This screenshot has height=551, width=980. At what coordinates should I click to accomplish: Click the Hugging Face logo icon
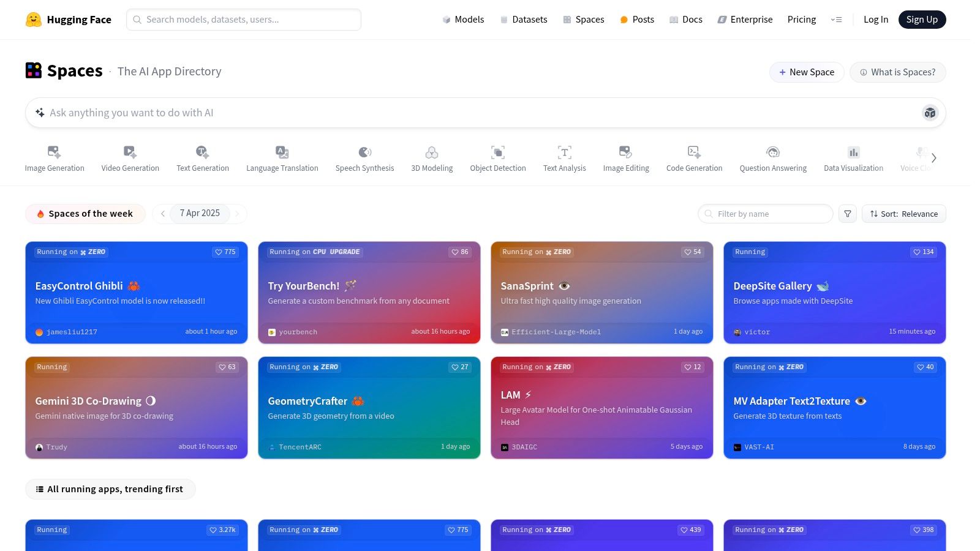point(33,20)
